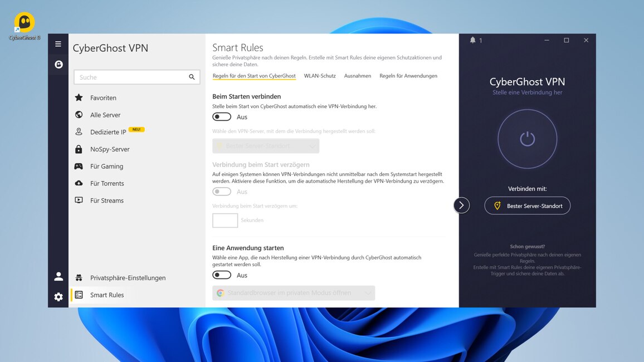Viewport: 644px width, 362px height.
Task: Select the NoSpy-Server category
Action: (x=110, y=149)
